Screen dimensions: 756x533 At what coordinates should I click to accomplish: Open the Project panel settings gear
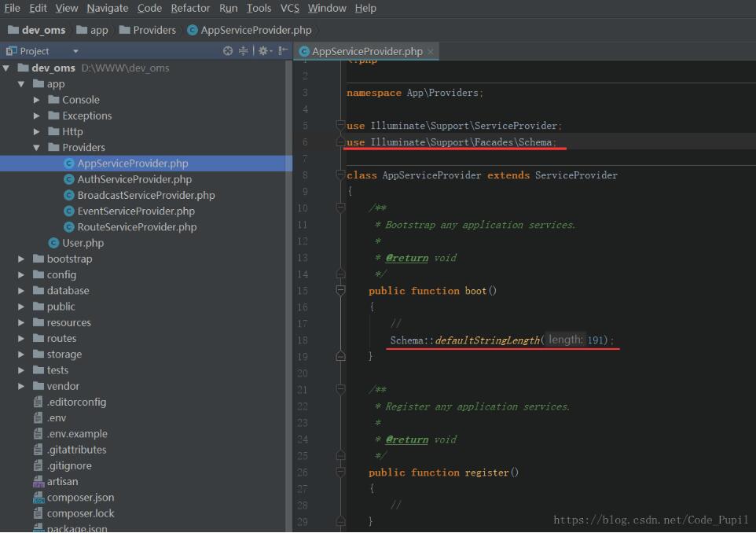tap(263, 51)
